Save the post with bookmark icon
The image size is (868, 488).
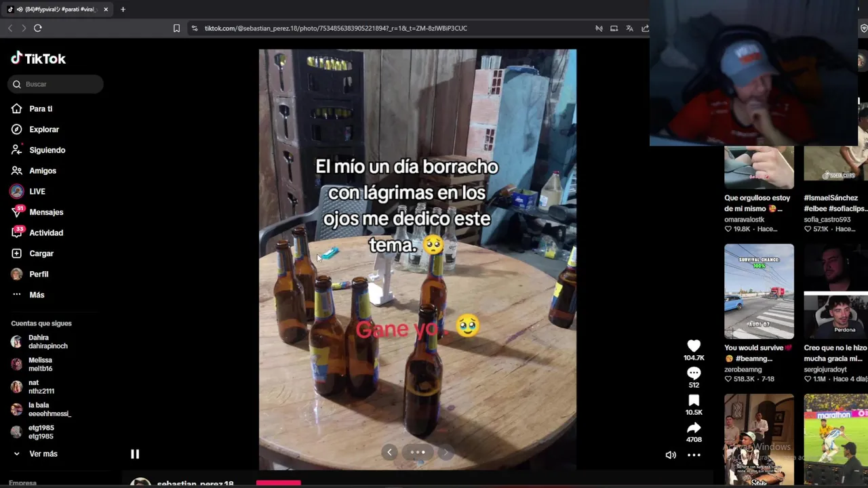point(694,401)
